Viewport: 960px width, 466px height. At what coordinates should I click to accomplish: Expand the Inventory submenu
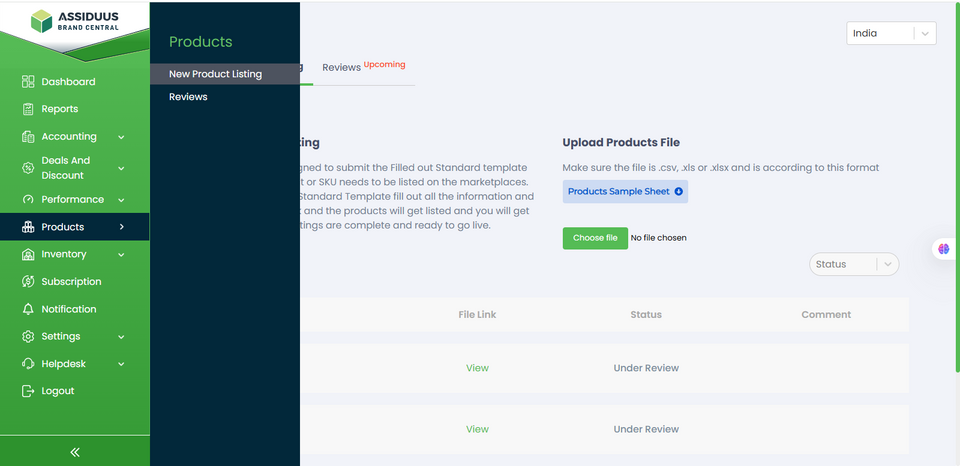tap(121, 255)
